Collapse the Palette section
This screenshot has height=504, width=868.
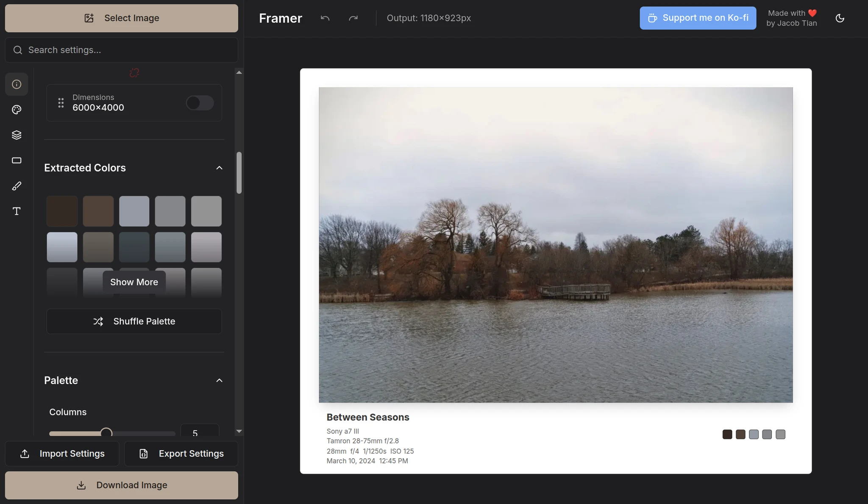coord(219,380)
